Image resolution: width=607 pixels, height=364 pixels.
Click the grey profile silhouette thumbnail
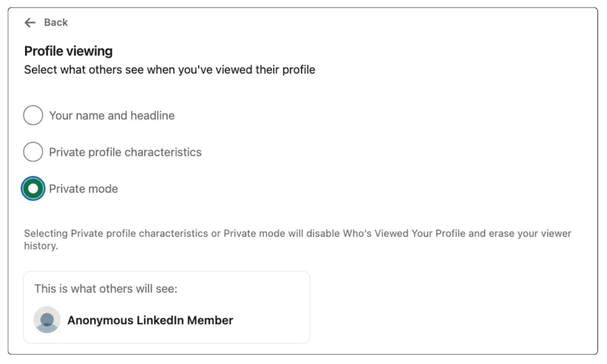47,320
